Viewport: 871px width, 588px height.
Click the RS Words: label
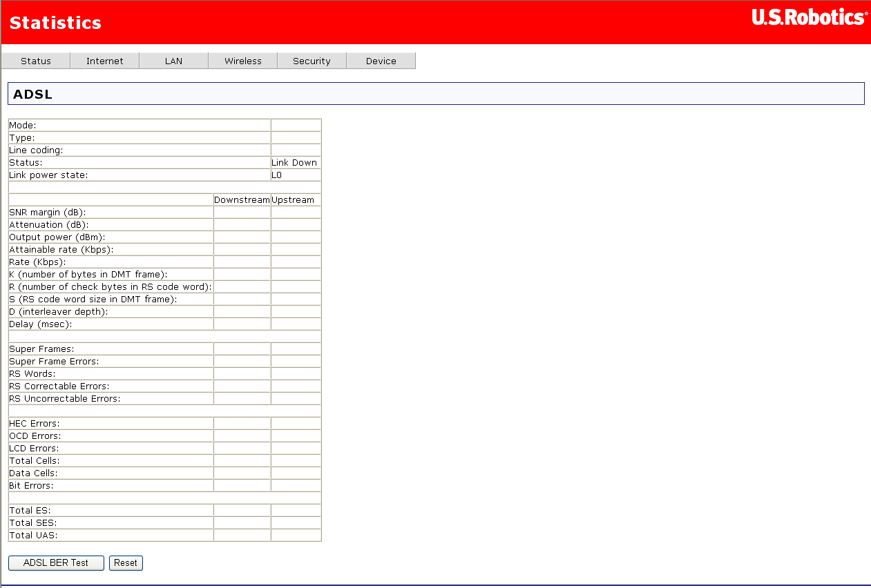coord(32,374)
